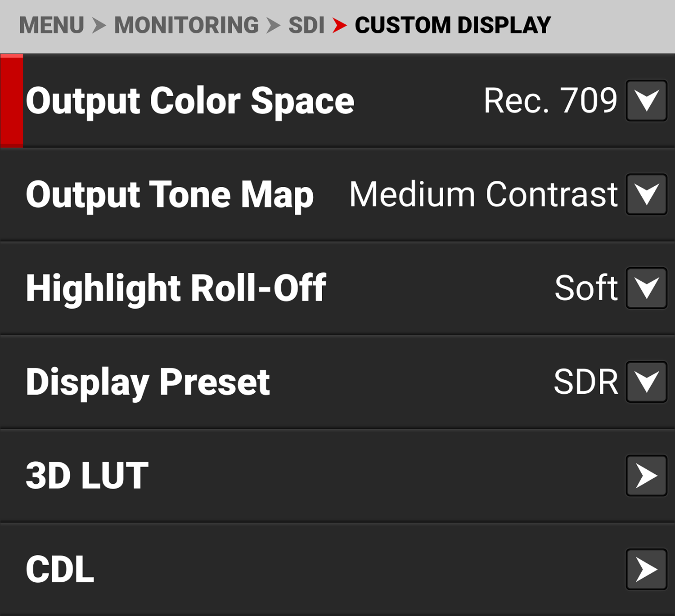Click the 3D LUT right arrow icon
Screen dimensions: 675x616
(x=646, y=476)
